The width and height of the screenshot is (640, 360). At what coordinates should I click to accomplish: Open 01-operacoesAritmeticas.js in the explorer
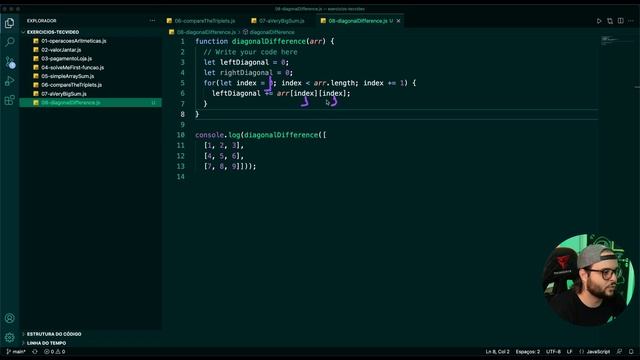click(x=73, y=41)
